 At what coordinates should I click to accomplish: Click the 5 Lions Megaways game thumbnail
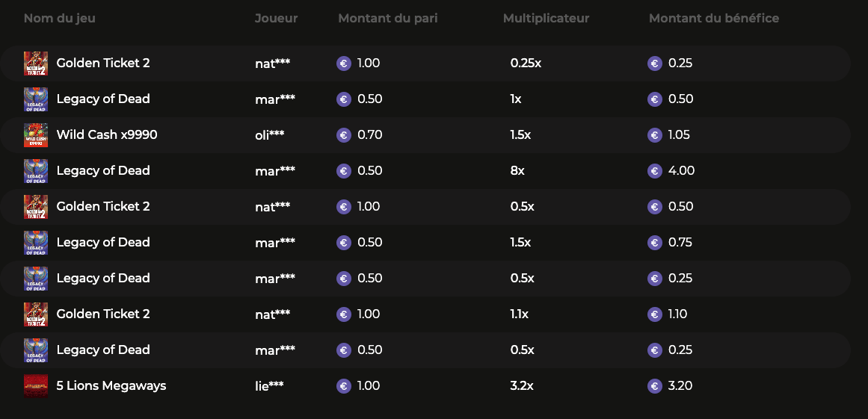(36, 386)
